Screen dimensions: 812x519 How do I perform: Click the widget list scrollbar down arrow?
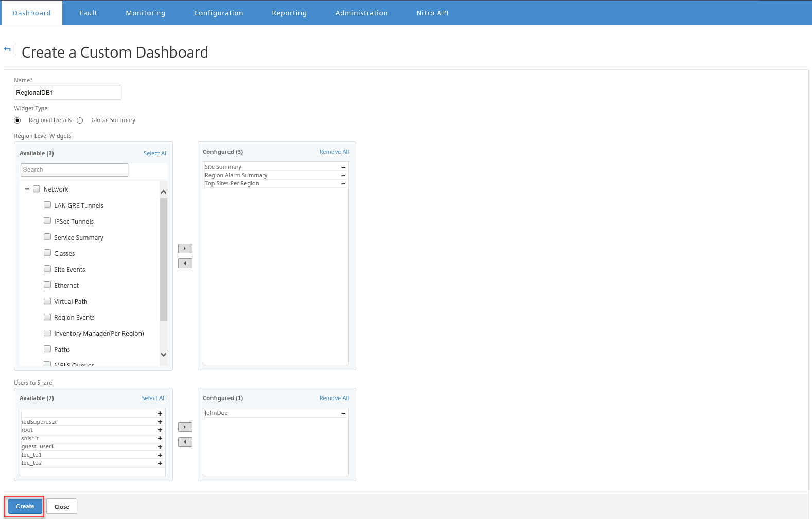tap(164, 354)
